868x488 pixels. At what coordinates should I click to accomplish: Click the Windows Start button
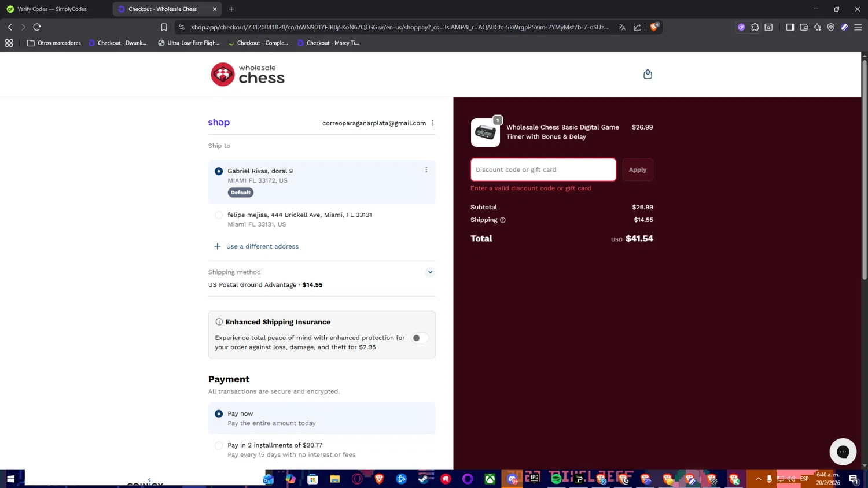tap(10, 479)
